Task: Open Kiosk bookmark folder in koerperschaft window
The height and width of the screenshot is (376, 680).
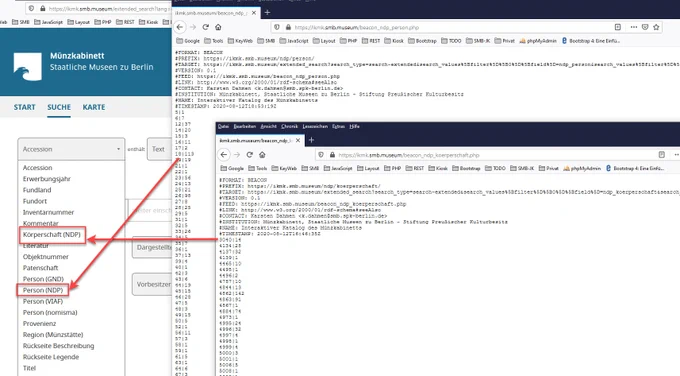Action: click(437, 168)
